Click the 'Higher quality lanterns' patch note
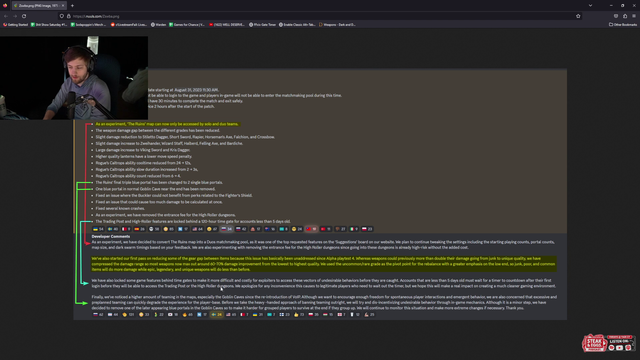Screen dimensions: 640x360 (143, 156)
